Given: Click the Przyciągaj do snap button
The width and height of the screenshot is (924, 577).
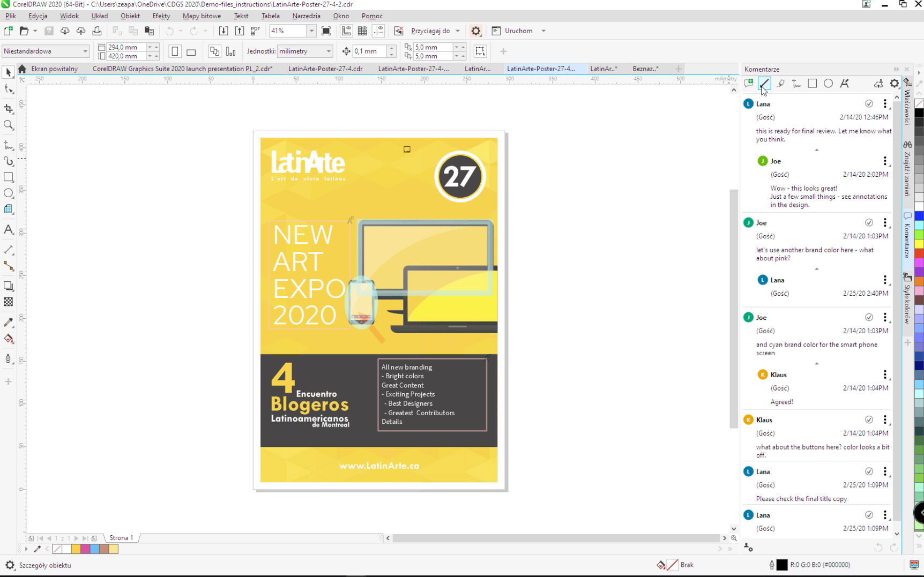Looking at the screenshot, I should (430, 31).
